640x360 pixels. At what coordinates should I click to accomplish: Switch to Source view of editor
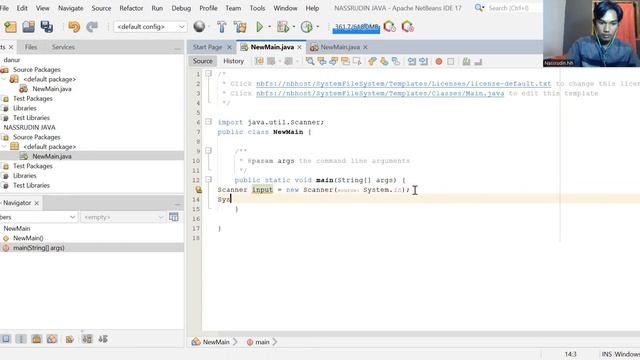click(202, 61)
